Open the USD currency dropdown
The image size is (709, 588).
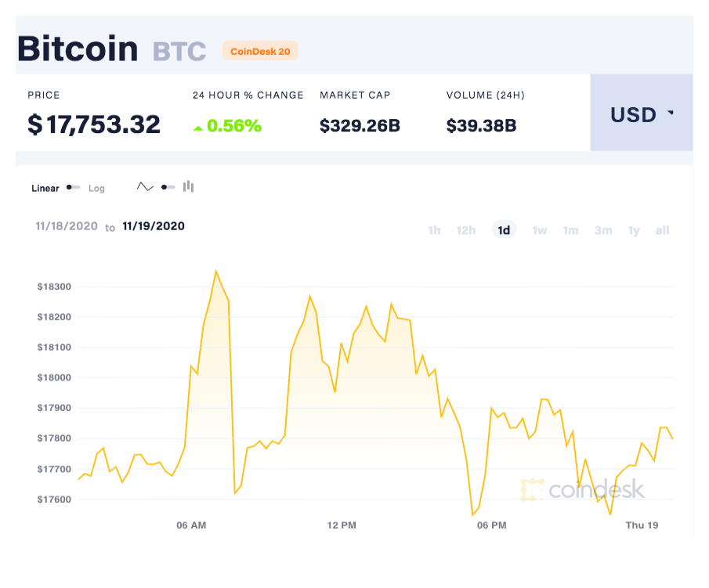[641, 113]
